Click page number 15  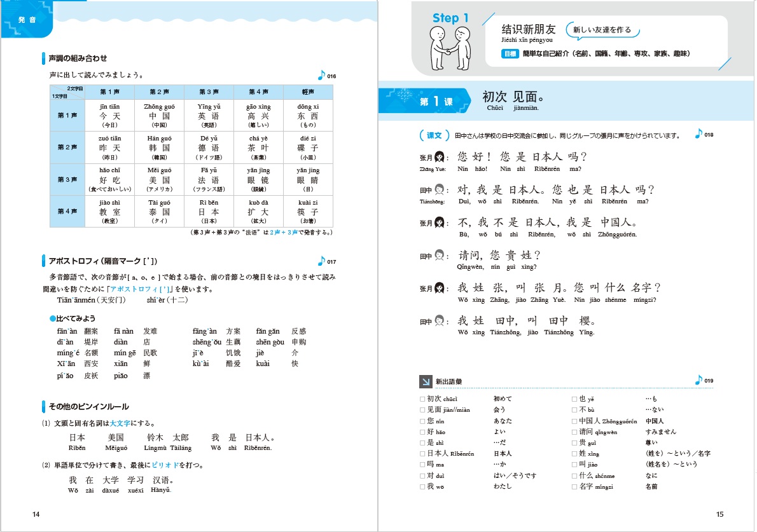point(719,514)
